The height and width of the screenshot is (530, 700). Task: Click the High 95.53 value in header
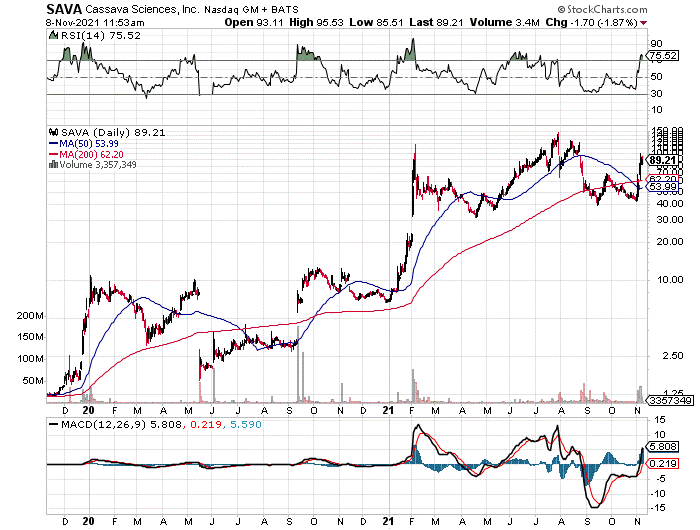[317, 22]
